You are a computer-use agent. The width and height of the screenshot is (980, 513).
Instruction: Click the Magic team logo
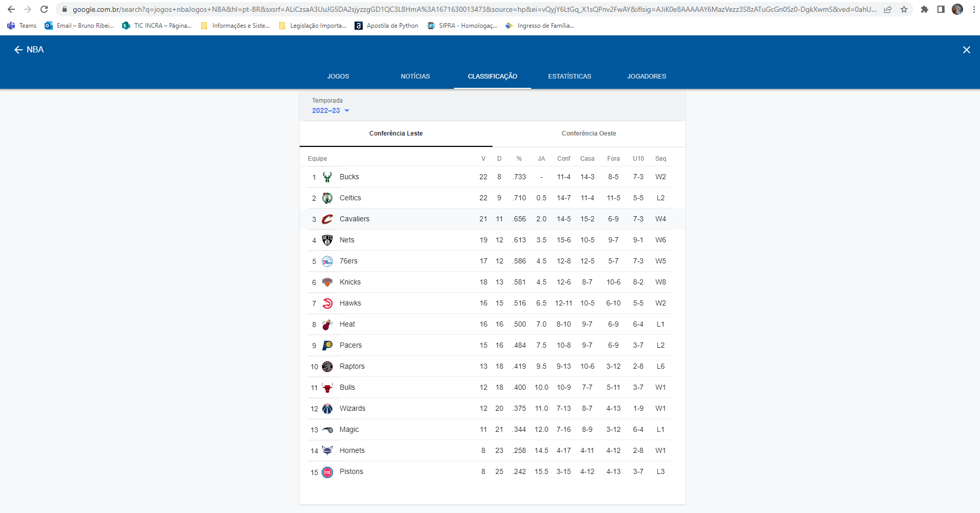(x=327, y=430)
